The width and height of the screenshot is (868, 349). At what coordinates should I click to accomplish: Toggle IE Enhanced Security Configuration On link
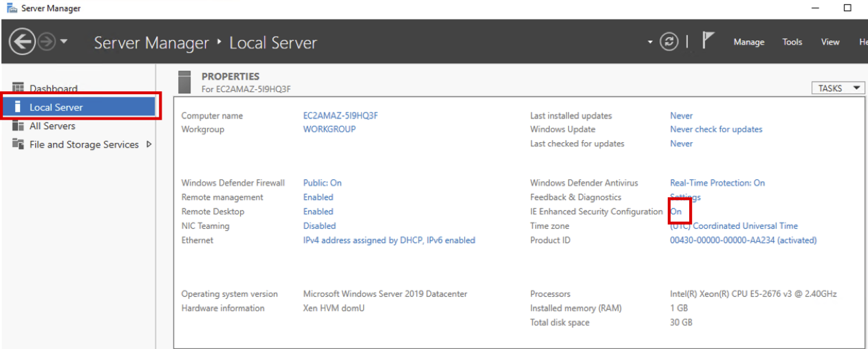pos(676,212)
